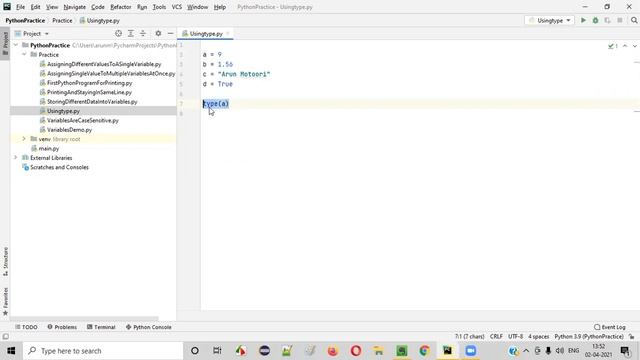Open the Code menu
This screenshot has width=640, height=360.
pyautogui.click(x=98, y=7)
